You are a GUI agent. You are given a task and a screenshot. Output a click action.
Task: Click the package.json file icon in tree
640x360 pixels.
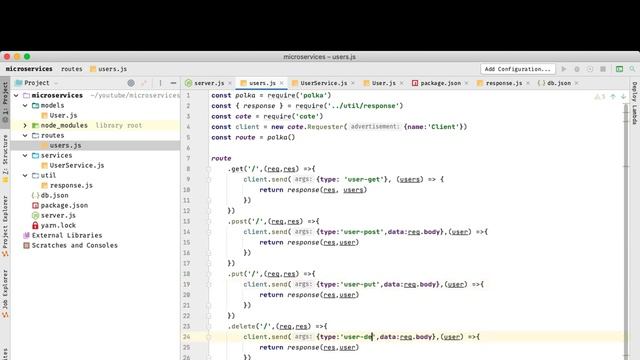point(35,205)
